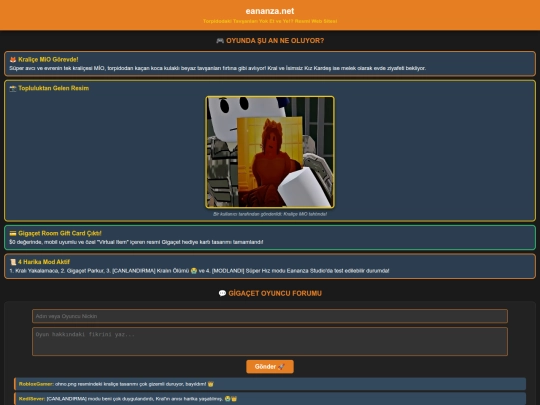This screenshot has width=540, height=405.
Task: Click the KediSever comment about CANLANDIRMA mode
Action: pyautogui.click(x=142, y=399)
